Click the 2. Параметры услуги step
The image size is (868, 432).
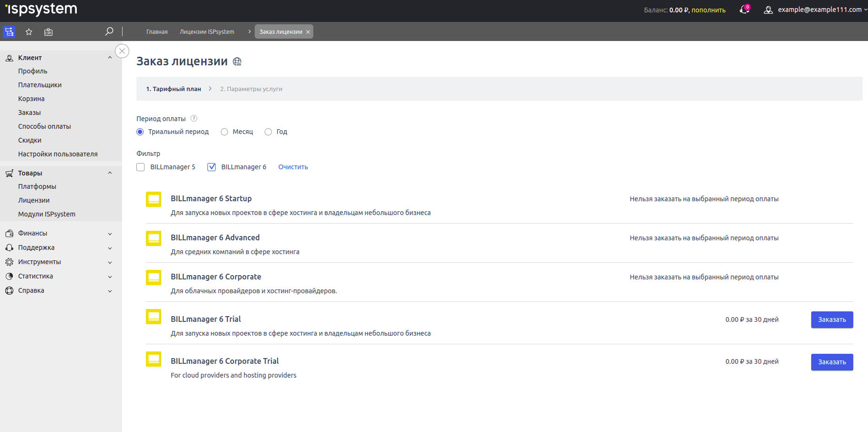click(251, 89)
